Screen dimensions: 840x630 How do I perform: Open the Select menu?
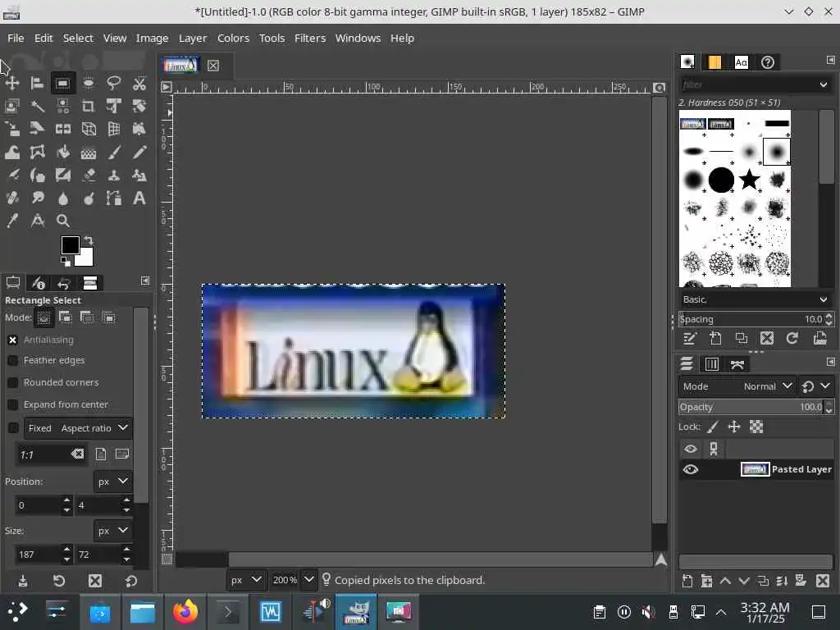(78, 38)
